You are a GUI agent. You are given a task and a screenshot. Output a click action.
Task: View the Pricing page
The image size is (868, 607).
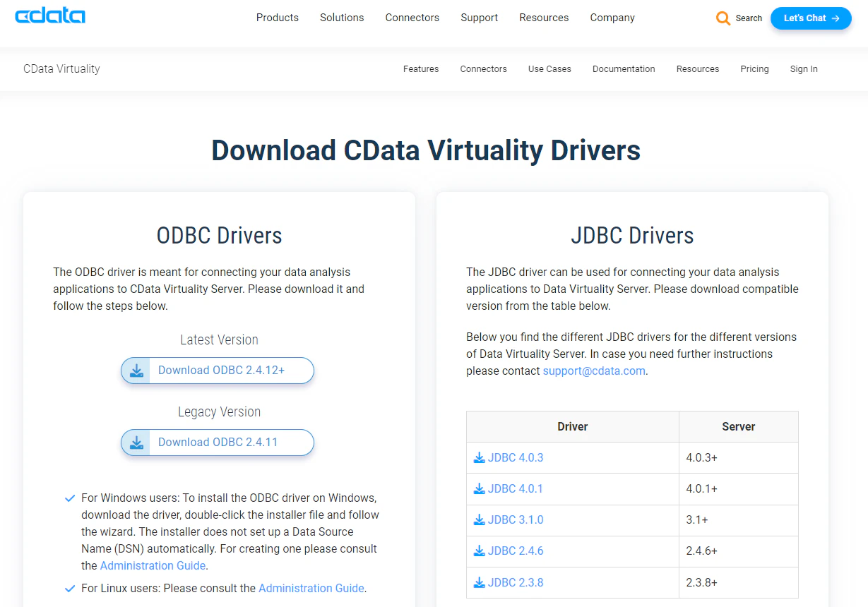[754, 69]
